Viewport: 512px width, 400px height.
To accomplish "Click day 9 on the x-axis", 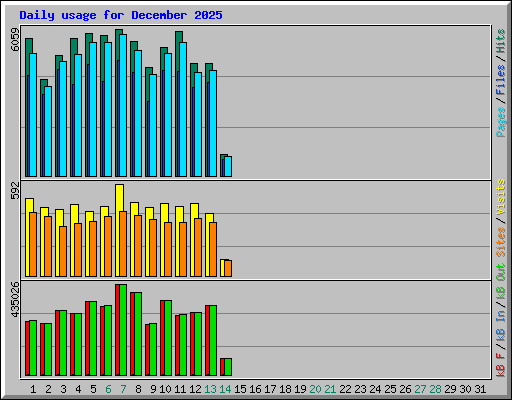I will point(153,389).
